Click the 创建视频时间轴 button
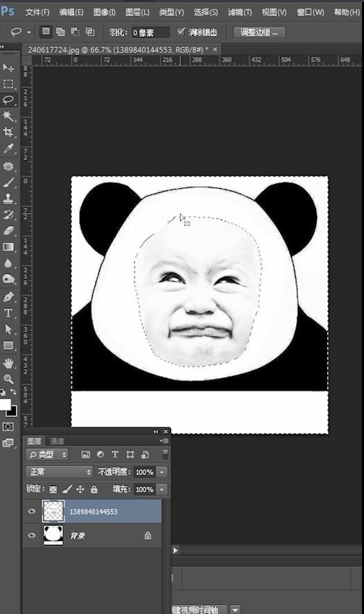This screenshot has height=614, width=364. click(200, 609)
